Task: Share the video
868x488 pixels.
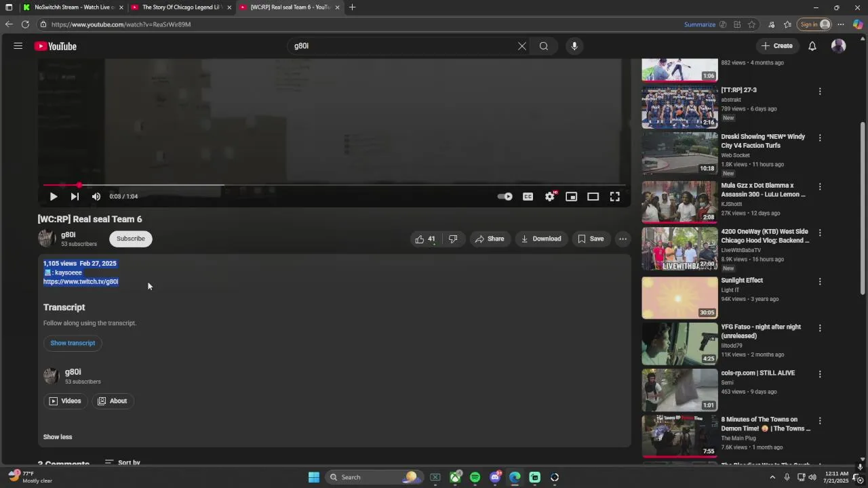Action: [490, 239]
